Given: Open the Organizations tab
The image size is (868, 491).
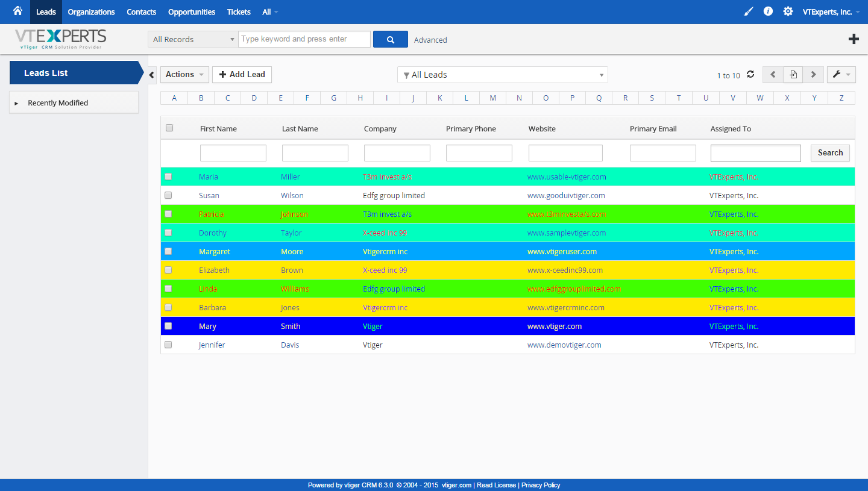Looking at the screenshot, I should click(x=91, y=12).
